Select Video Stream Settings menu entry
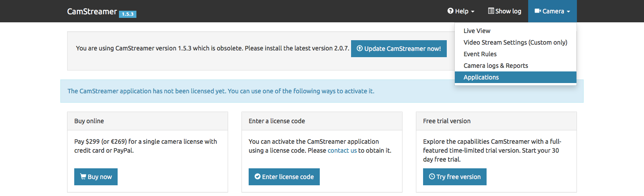Viewport: 644px width, 196px height. [x=515, y=42]
